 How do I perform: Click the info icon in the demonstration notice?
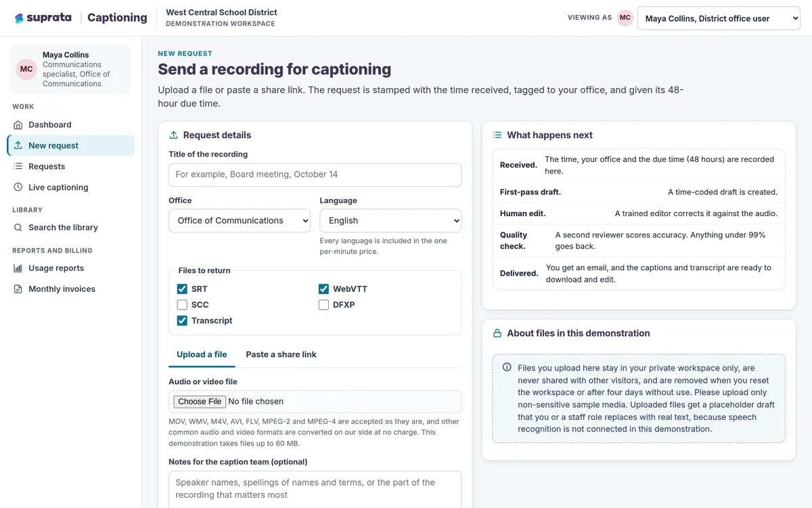507,367
